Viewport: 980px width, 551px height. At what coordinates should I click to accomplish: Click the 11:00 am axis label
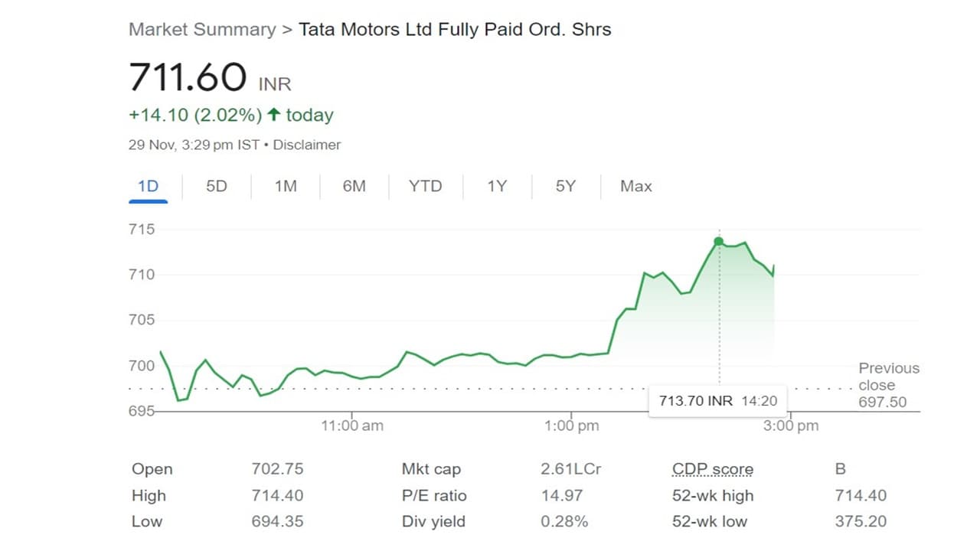point(352,425)
